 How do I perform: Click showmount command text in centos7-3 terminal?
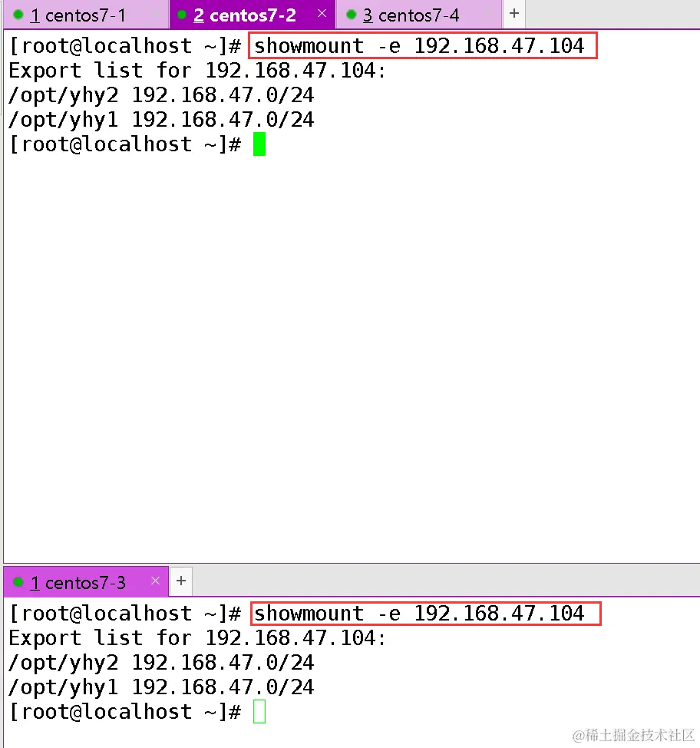(419, 614)
